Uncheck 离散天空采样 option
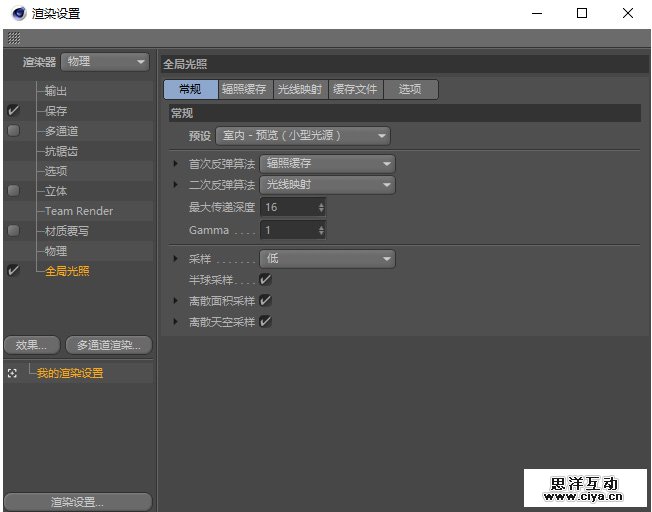 coord(265,322)
